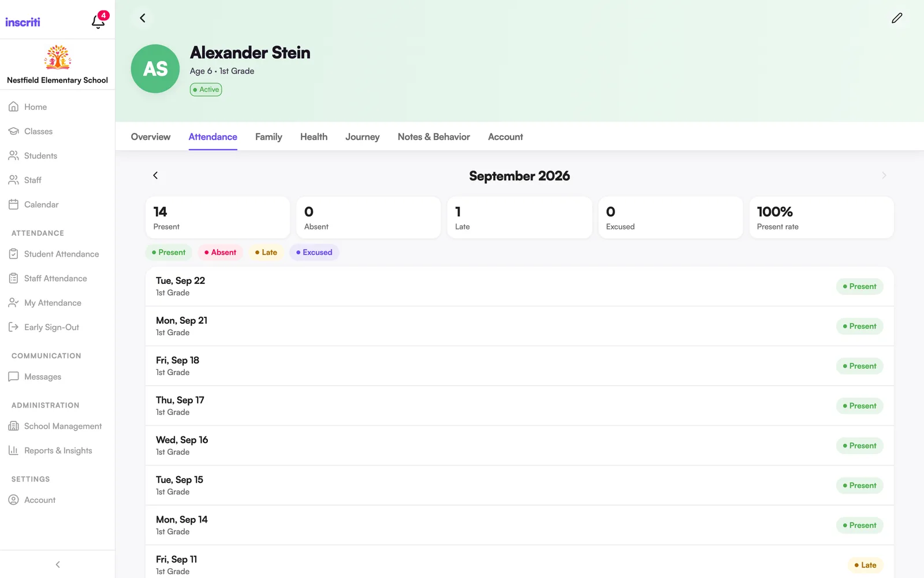Select the Mon, Sep 21 attendance row
The image size is (924, 578).
point(520,326)
